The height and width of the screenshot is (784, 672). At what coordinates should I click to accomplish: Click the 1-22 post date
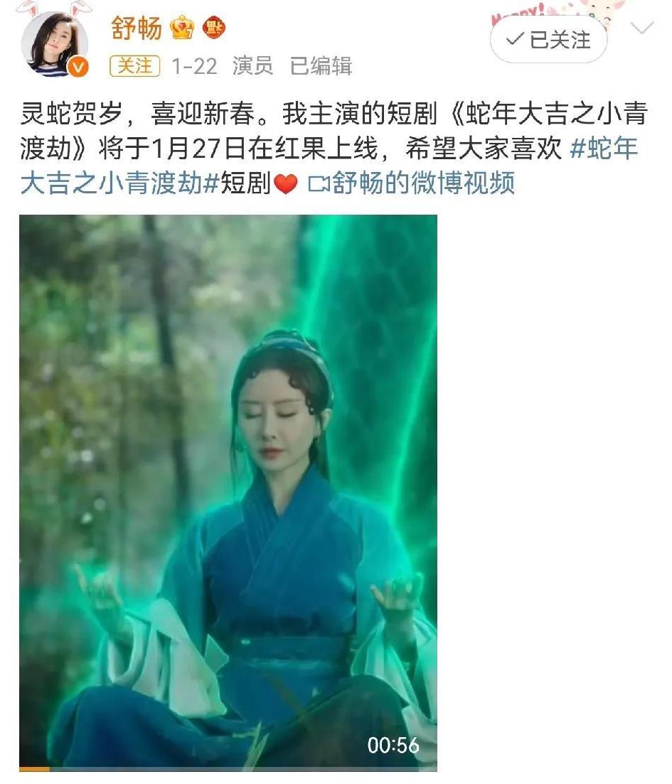[194, 67]
